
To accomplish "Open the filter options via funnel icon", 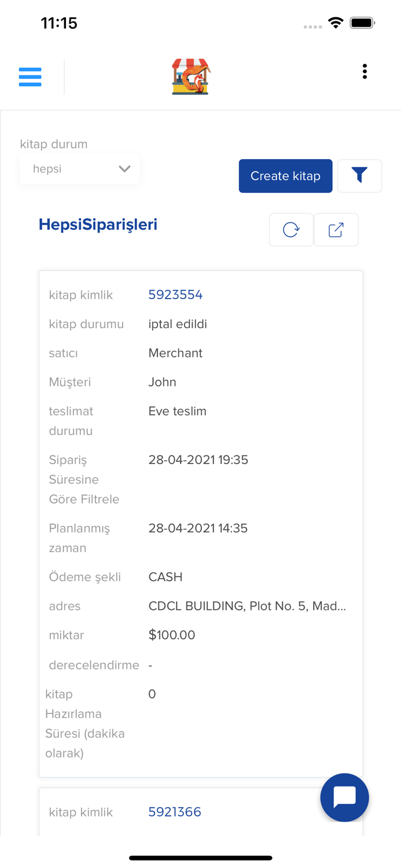I will pos(360,175).
